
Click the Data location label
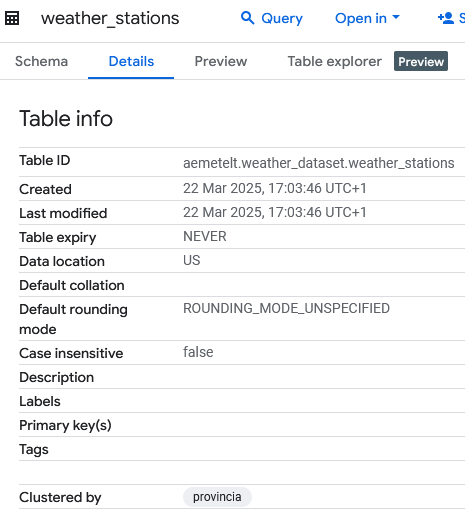coord(62,261)
